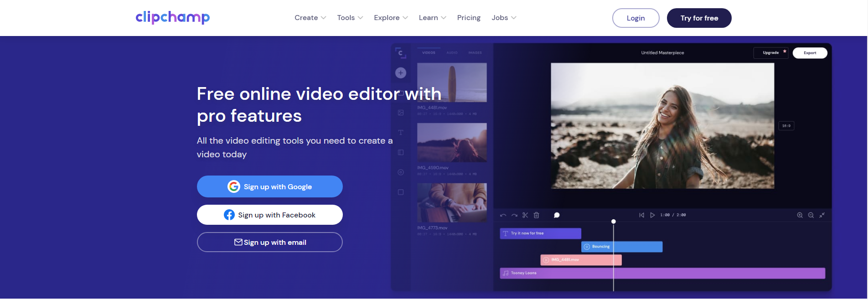Select the surfboard IMG_4481.mov thumbnail
Screen dimensions: 868x300
[x=452, y=83]
